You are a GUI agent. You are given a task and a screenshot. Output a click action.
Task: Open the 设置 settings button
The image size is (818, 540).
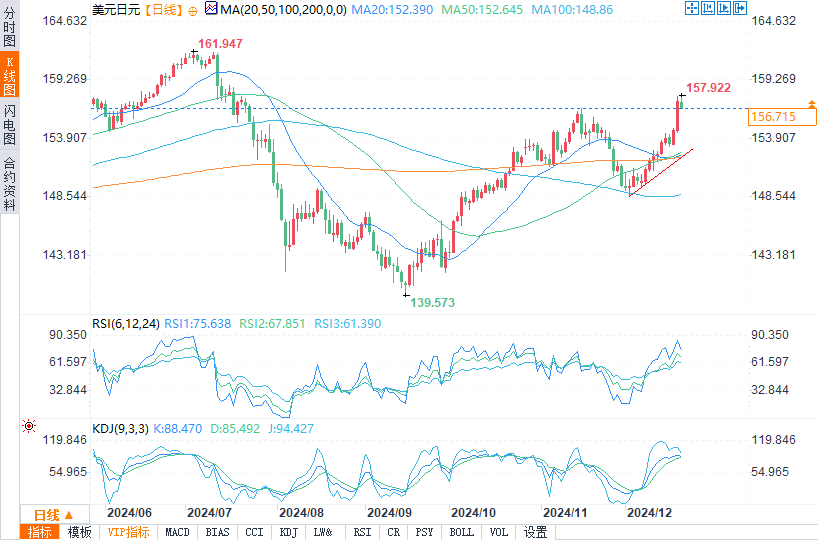coord(536,532)
